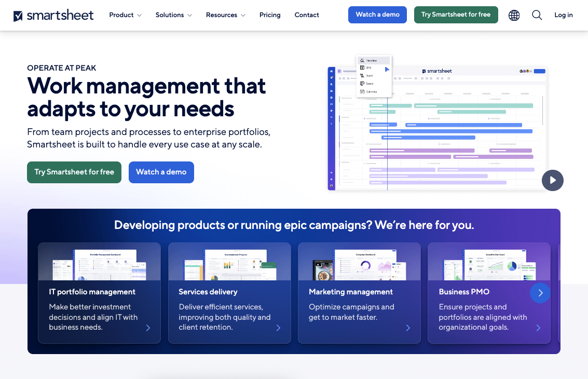Click the "Optimize campaigns and get to market faster." text

(x=351, y=312)
